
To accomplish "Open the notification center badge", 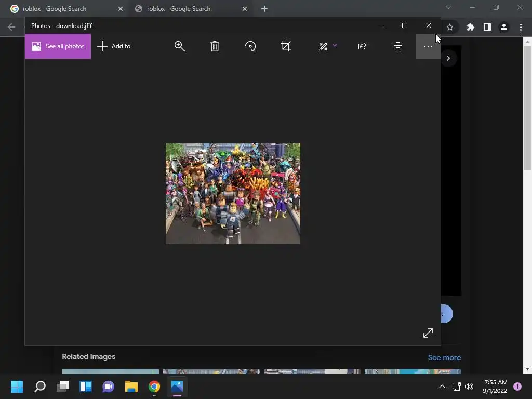I will tap(517, 387).
